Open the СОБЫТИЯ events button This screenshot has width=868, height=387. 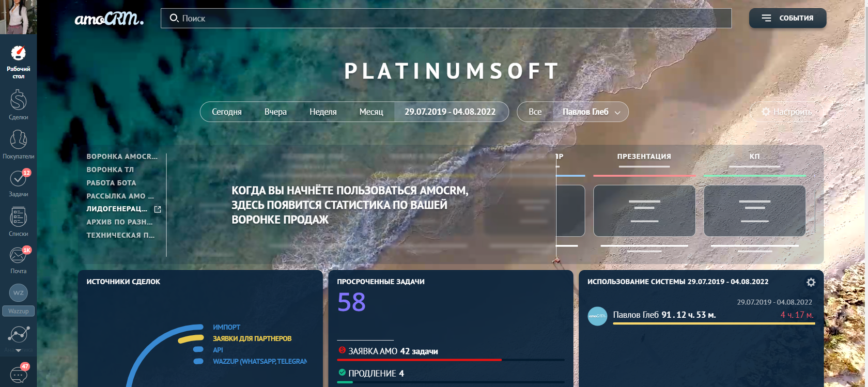point(787,18)
